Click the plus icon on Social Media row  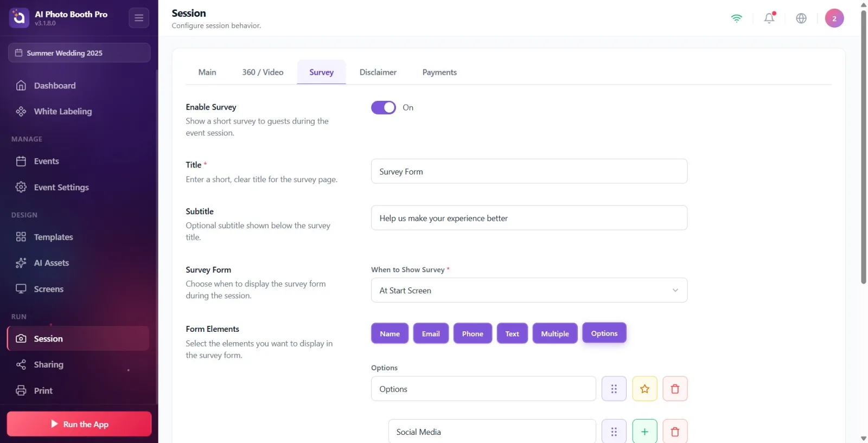pyautogui.click(x=644, y=432)
